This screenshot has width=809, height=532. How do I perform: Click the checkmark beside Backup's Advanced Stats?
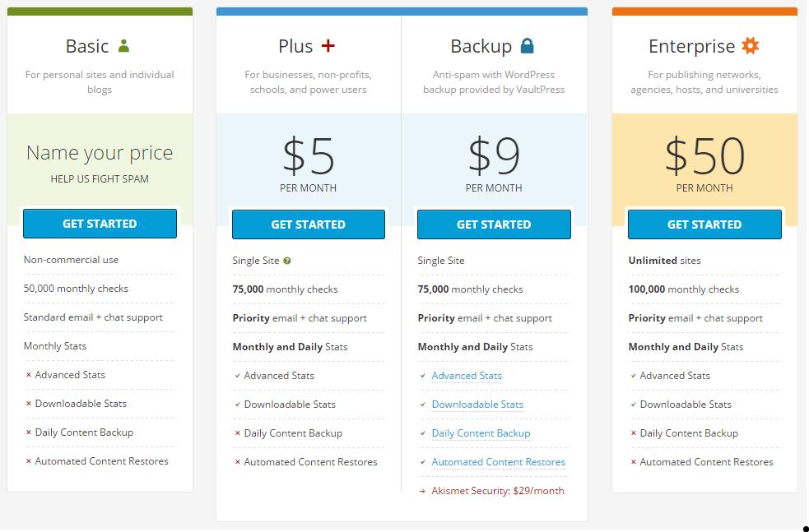point(422,376)
